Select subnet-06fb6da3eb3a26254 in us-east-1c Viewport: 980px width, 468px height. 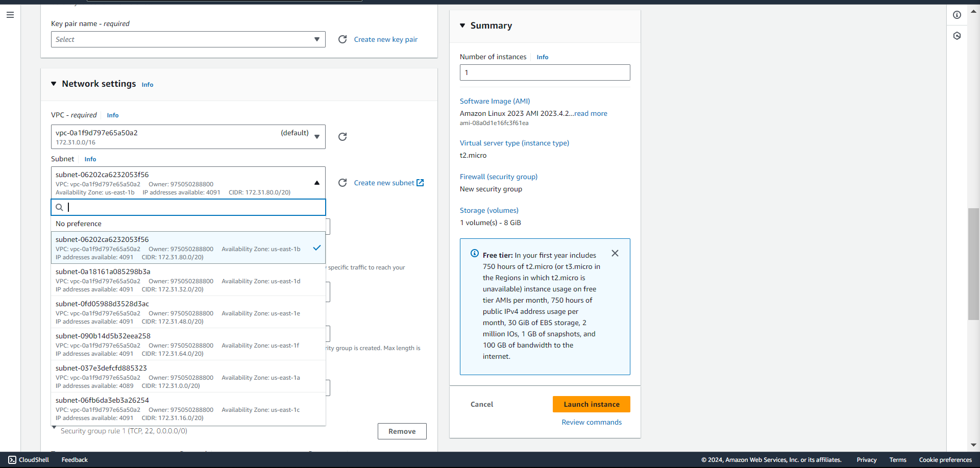(188, 409)
